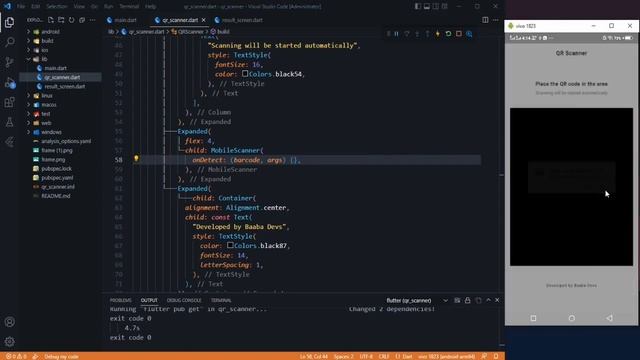Open the Testing flask view

tap(9, 122)
